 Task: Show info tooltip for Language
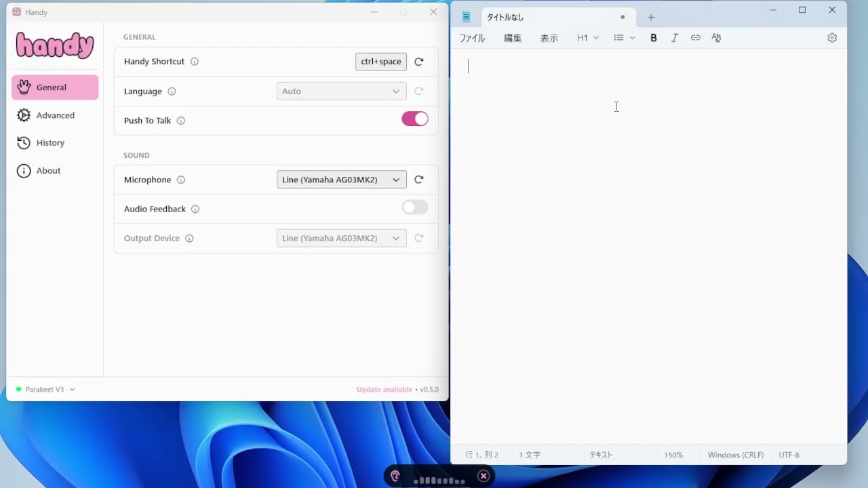click(172, 91)
